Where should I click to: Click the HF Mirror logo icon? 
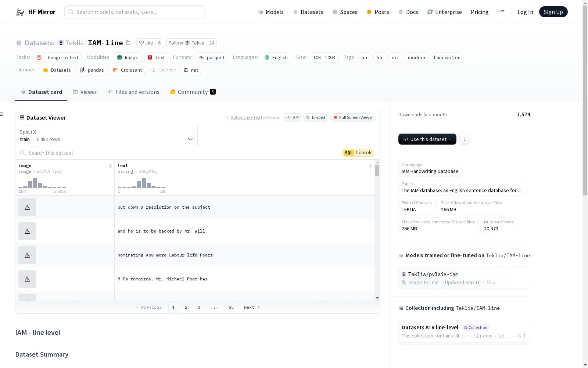tap(20, 12)
